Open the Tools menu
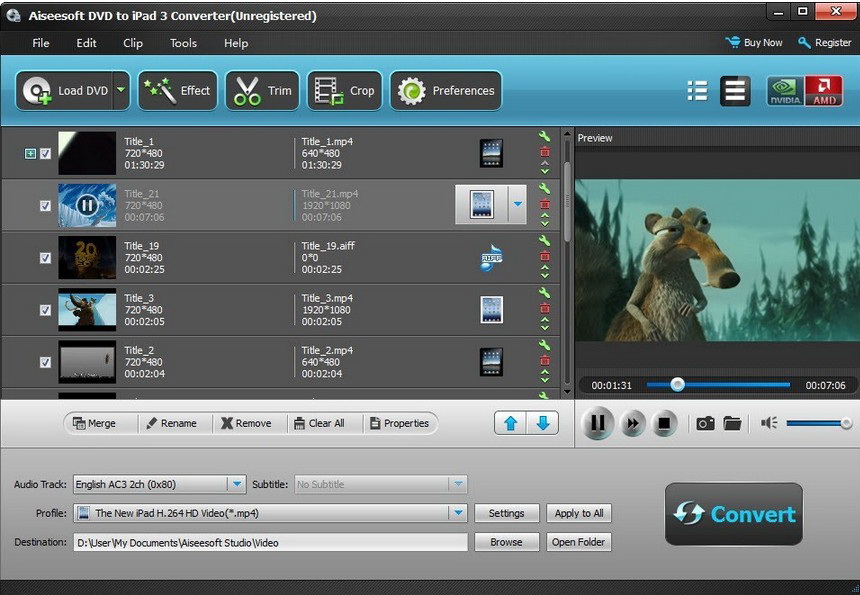The height and width of the screenshot is (595, 860). (183, 43)
